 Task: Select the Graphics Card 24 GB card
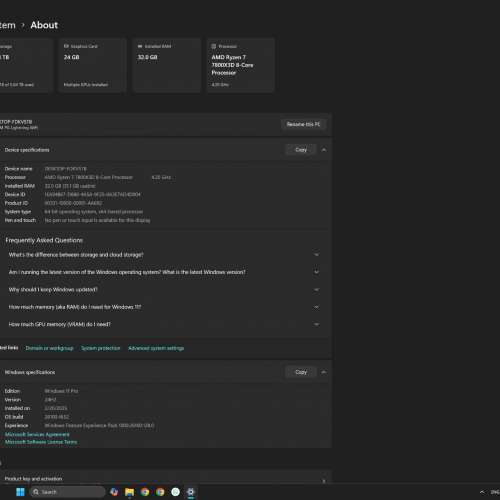click(x=92, y=65)
